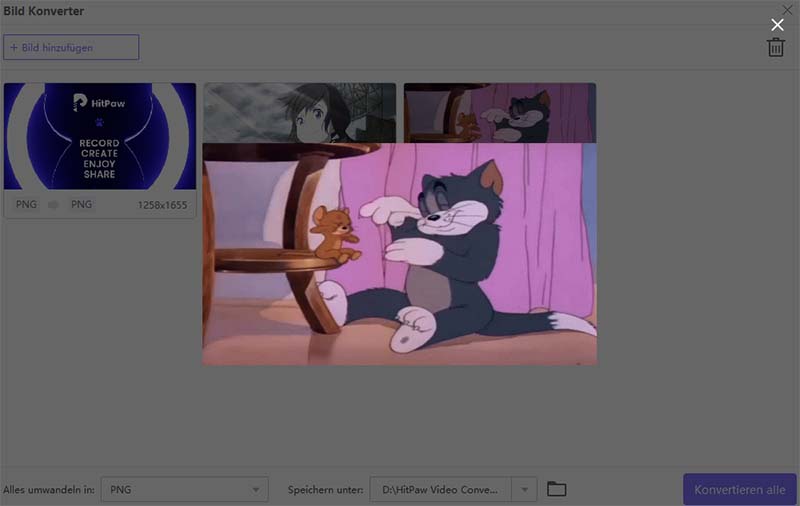Select the anime girl image thumbnail
Viewport: 800px width, 506px height.
coord(299,113)
